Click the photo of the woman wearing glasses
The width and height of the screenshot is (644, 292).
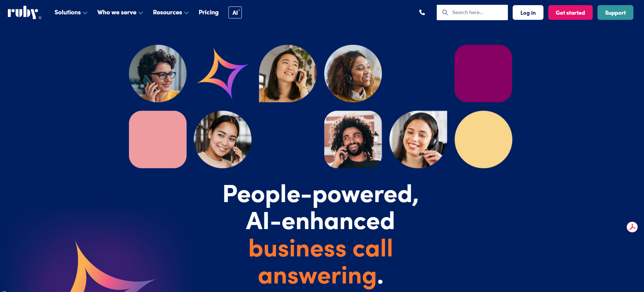tap(158, 74)
